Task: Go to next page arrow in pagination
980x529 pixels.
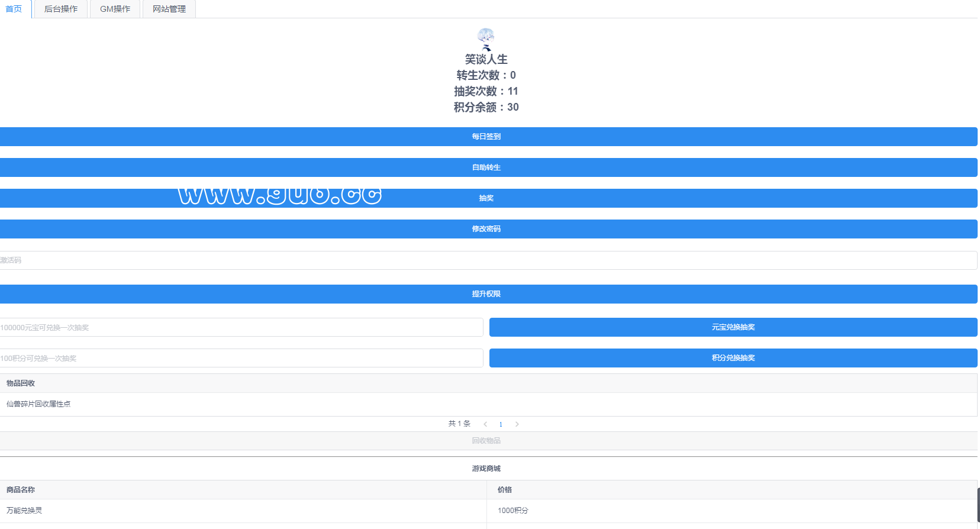Action: tap(517, 424)
